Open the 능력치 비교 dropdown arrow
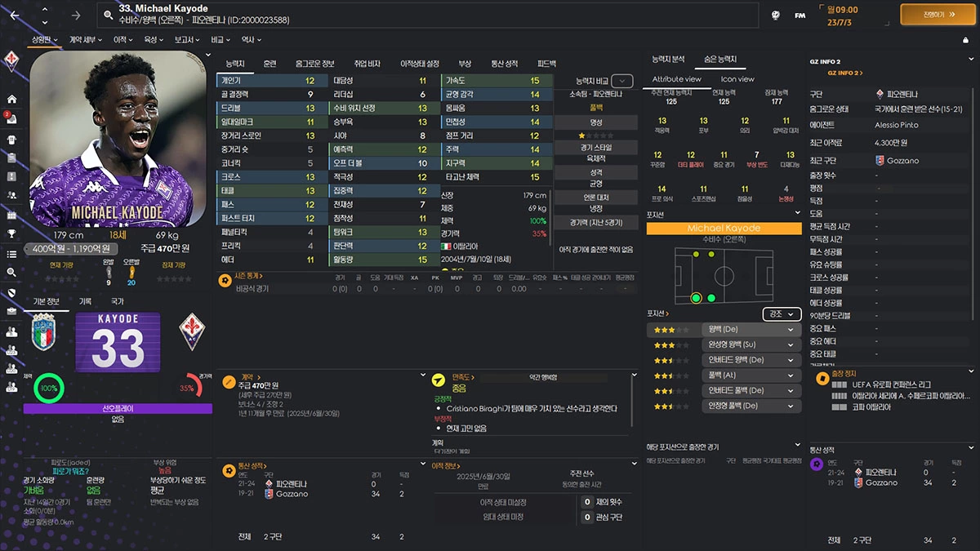The width and height of the screenshot is (980, 551). (x=622, y=81)
